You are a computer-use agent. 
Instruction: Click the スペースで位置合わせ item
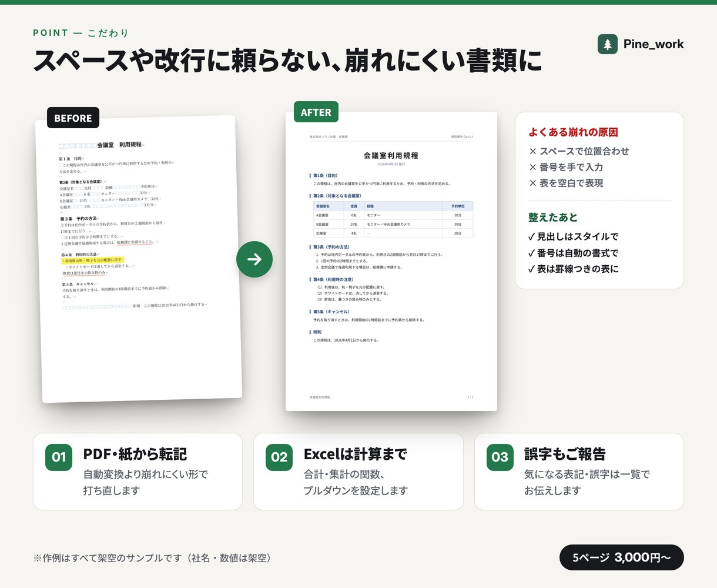pos(579,151)
